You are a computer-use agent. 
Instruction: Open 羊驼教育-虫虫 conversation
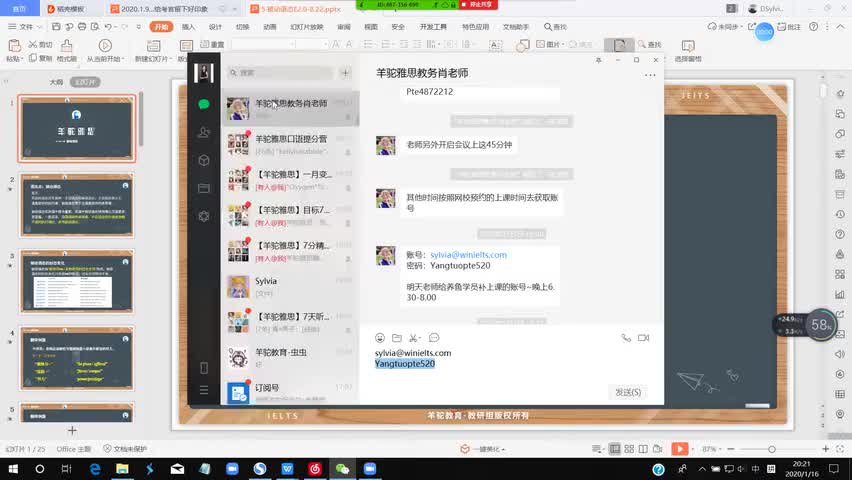(290, 358)
